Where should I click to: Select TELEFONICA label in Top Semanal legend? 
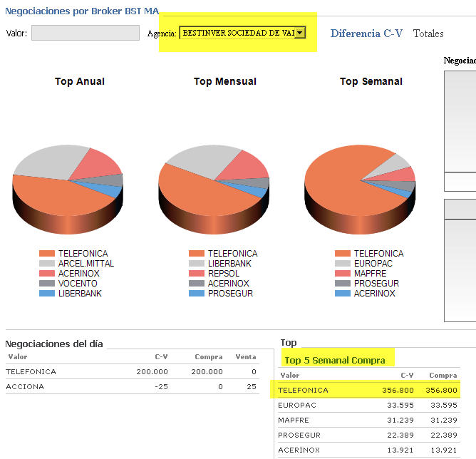click(x=379, y=254)
